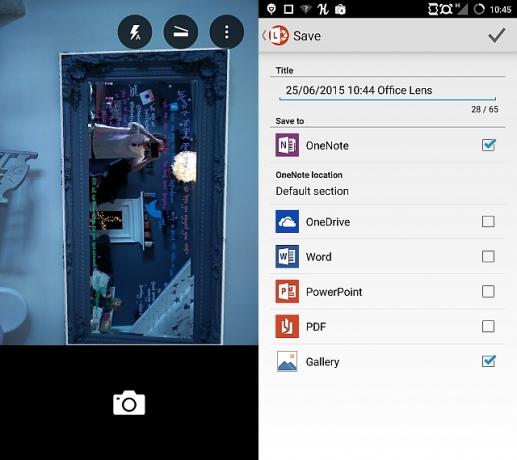Image resolution: width=517 pixels, height=460 pixels.
Task: Tap the OneDrive cloud icon
Action: [x=287, y=221]
